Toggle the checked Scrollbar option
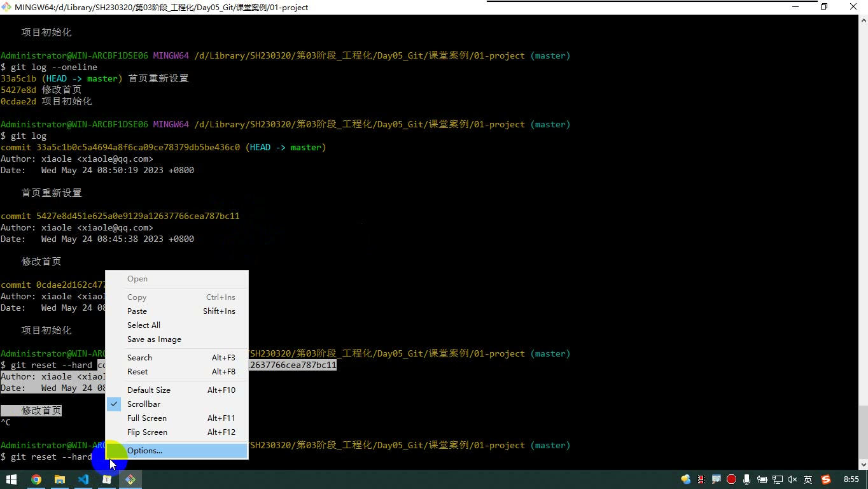The height and width of the screenshot is (489, 868). click(176, 404)
